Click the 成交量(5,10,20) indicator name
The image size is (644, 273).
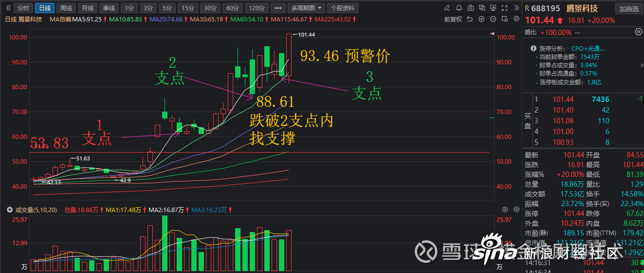36,210
